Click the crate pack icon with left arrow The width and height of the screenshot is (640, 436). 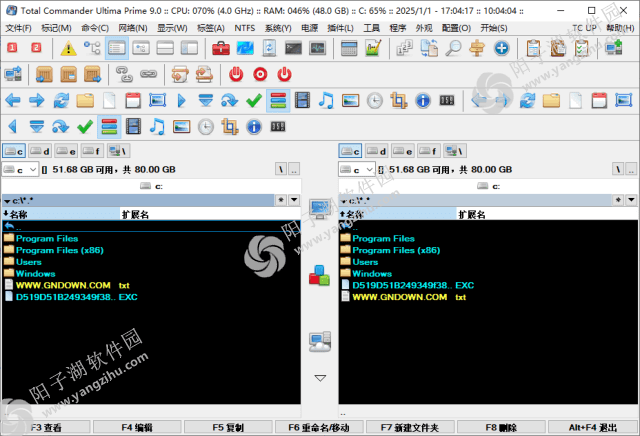(x=44, y=74)
